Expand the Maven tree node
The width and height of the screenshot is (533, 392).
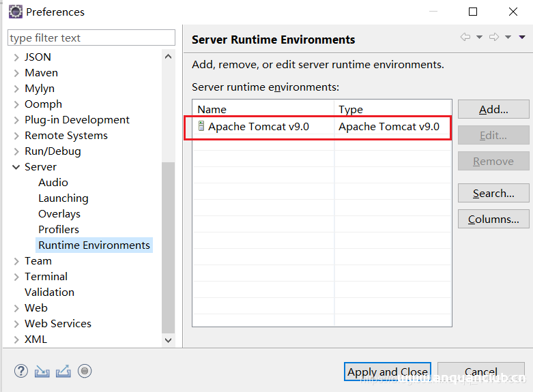[x=16, y=73]
